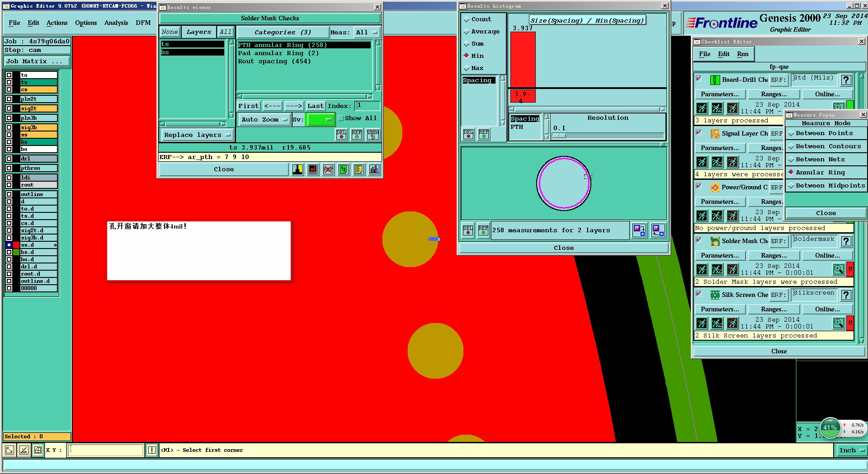Open Options menu in Graphic Editor

86,23
